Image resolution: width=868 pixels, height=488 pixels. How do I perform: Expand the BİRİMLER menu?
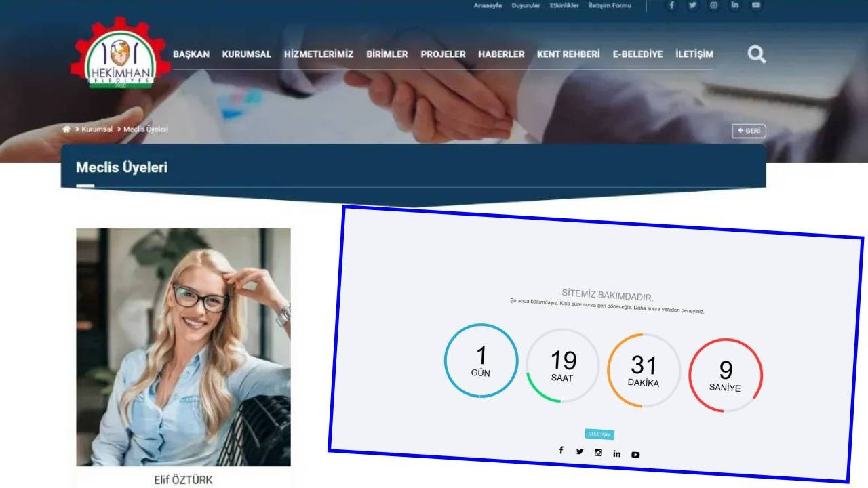(387, 54)
